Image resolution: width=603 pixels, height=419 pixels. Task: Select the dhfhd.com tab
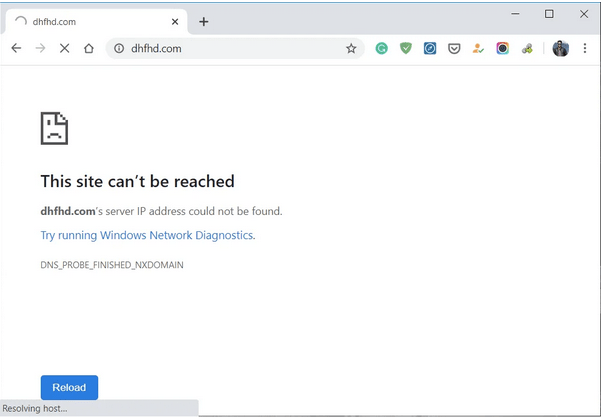click(96, 22)
